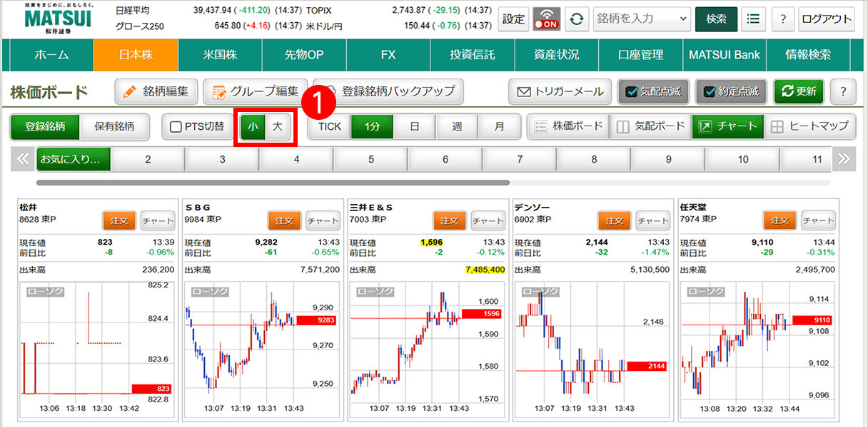Open the list menu icon next to 検索
868x428 pixels.
(753, 19)
